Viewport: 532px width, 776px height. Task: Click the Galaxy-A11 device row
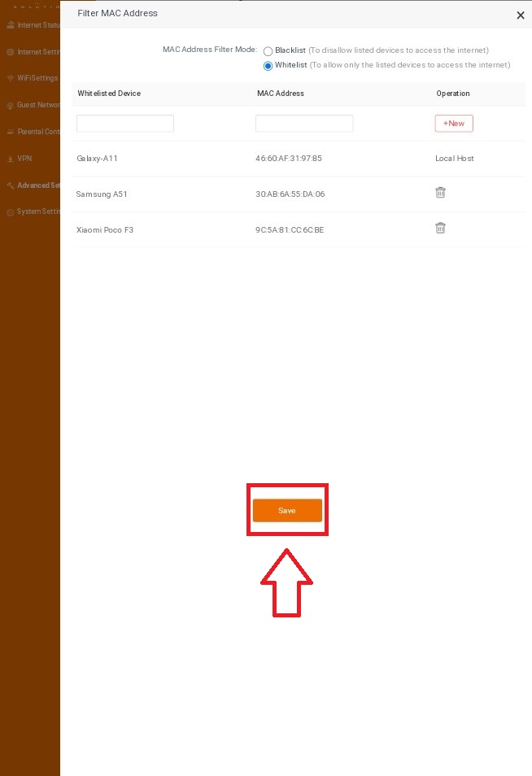point(98,159)
